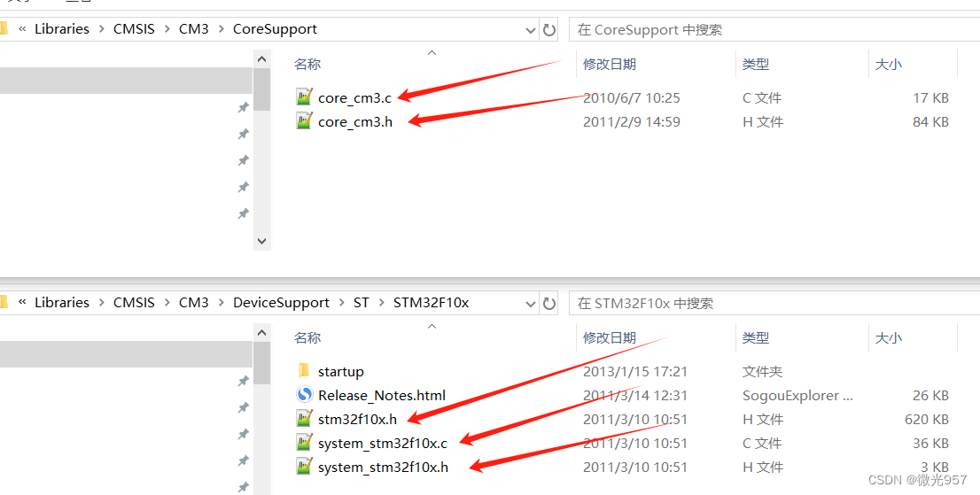Select the core_cm3.c file icon

[x=304, y=97]
